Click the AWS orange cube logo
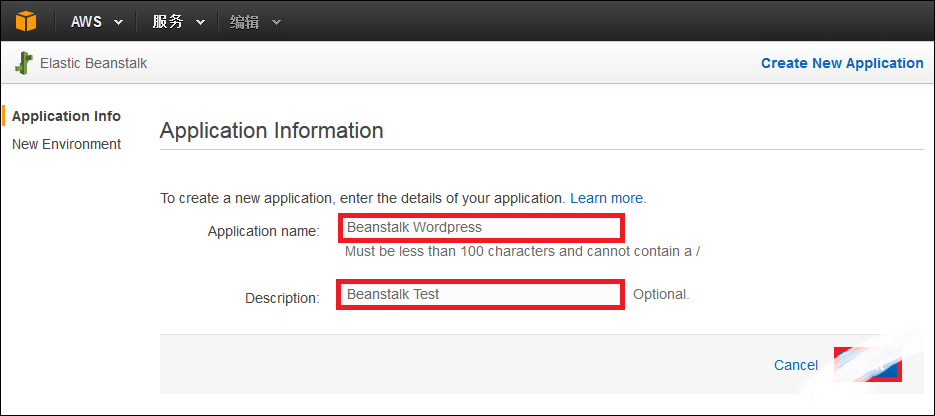Image resolution: width=935 pixels, height=416 pixels. tap(26, 22)
